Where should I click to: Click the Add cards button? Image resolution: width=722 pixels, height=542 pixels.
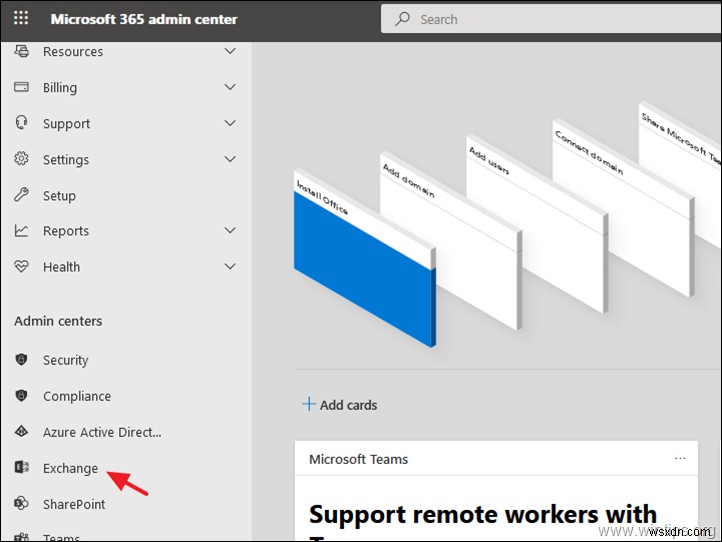tap(340, 405)
